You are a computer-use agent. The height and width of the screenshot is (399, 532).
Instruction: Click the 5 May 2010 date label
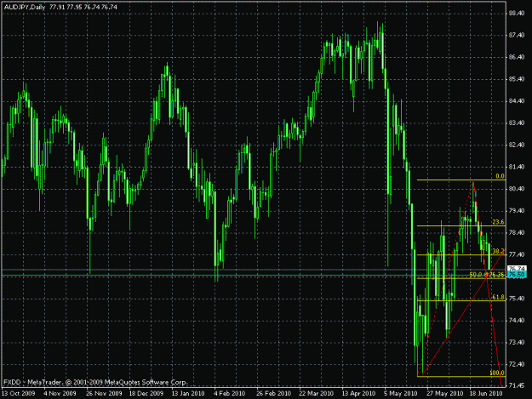(x=401, y=394)
